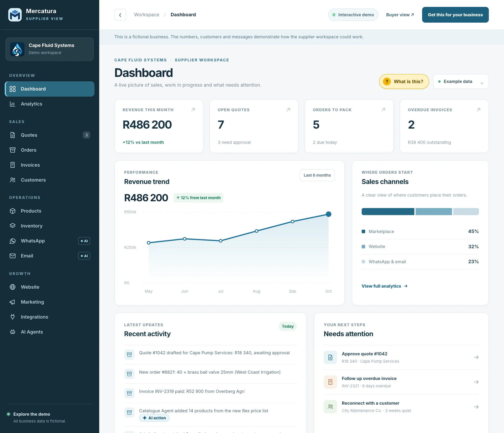Image resolution: width=504 pixels, height=433 pixels.
Task: Click the AI action tag in recent activity
Action: 154,418
